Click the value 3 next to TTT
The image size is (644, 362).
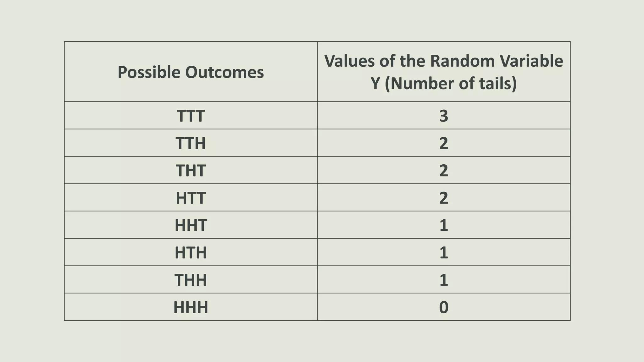click(x=444, y=115)
